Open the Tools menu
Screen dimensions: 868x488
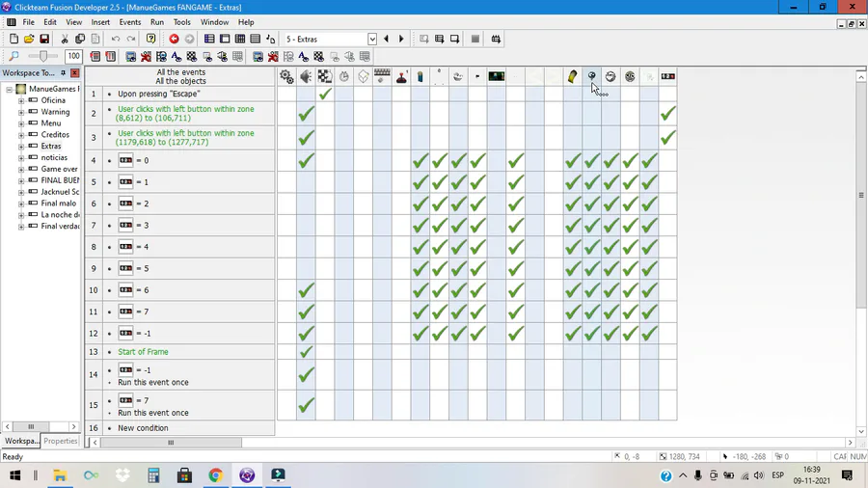click(181, 22)
